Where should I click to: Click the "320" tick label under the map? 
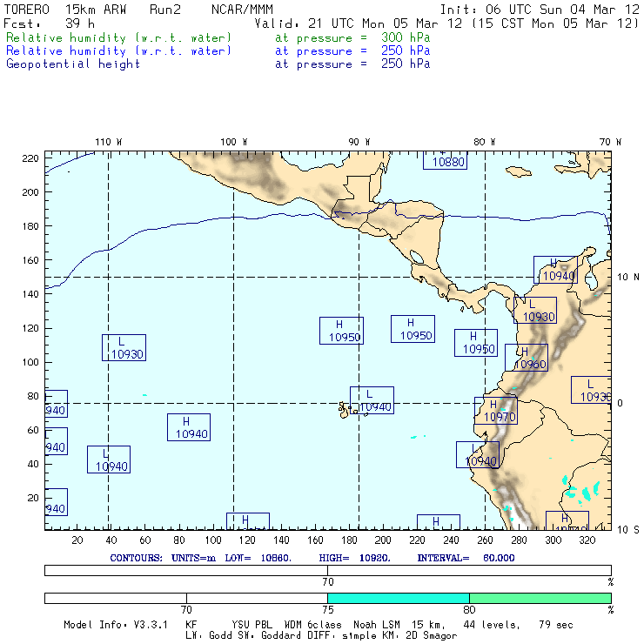point(587,540)
